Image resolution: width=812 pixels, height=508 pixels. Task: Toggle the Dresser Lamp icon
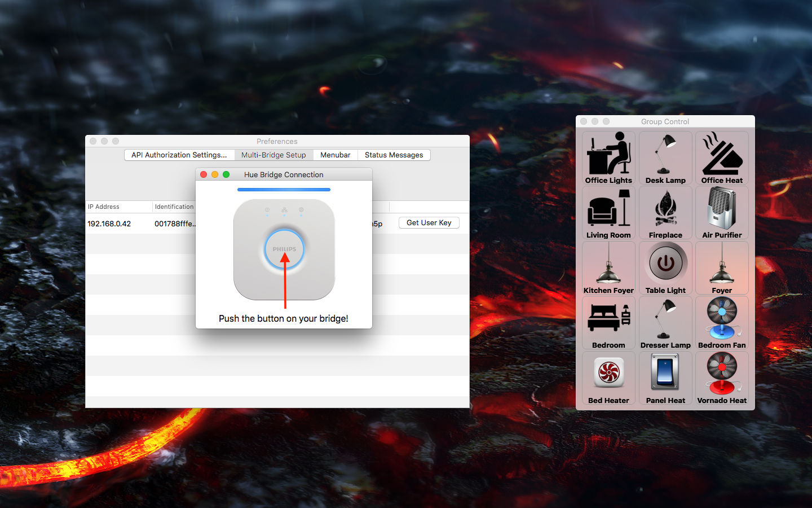(x=665, y=323)
